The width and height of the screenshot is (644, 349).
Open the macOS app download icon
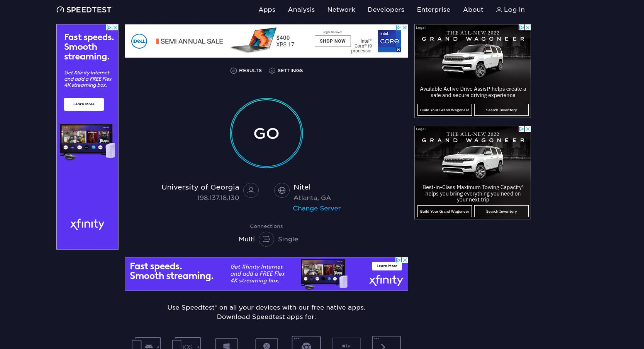266,344
